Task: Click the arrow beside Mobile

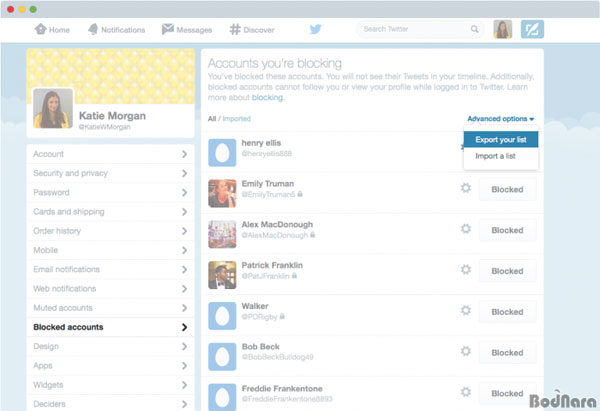Action: tap(184, 250)
